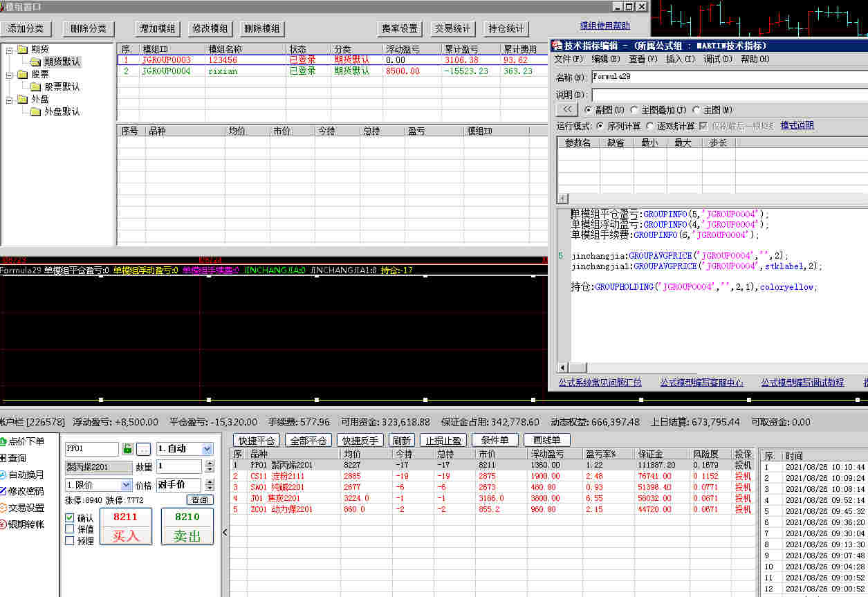Click the 期货 folder icon in tree
Screen dimensions: 868x597
click(x=23, y=49)
